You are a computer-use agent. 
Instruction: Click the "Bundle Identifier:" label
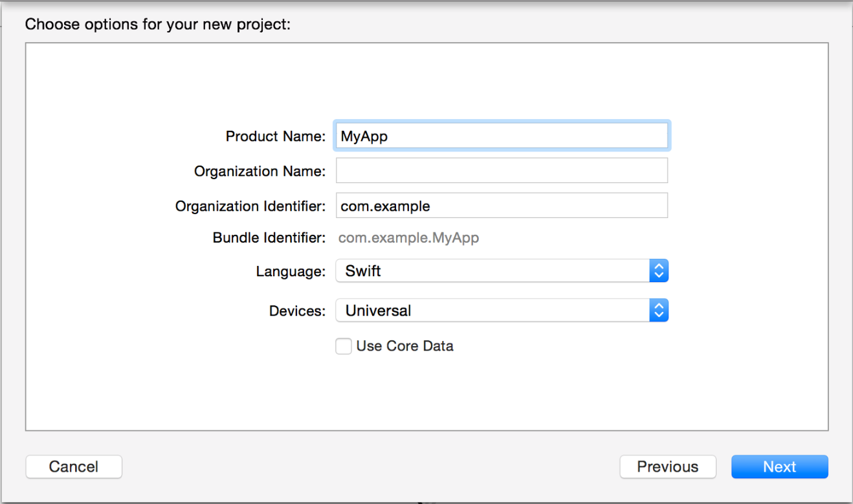click(x=269, y=238)
